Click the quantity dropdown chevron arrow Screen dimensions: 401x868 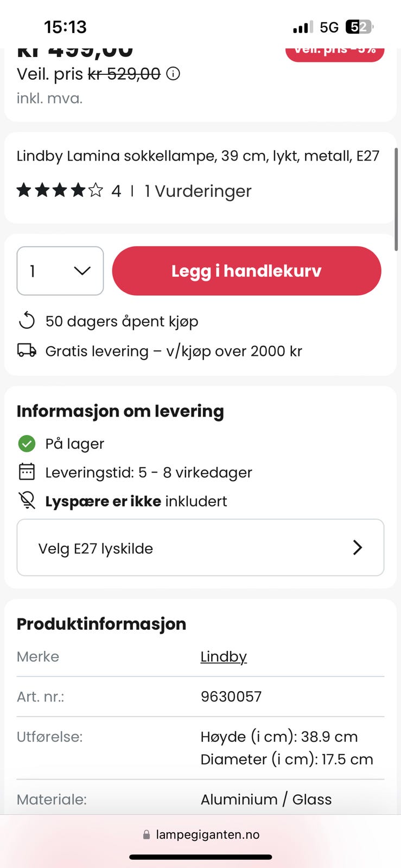point(82,271)
